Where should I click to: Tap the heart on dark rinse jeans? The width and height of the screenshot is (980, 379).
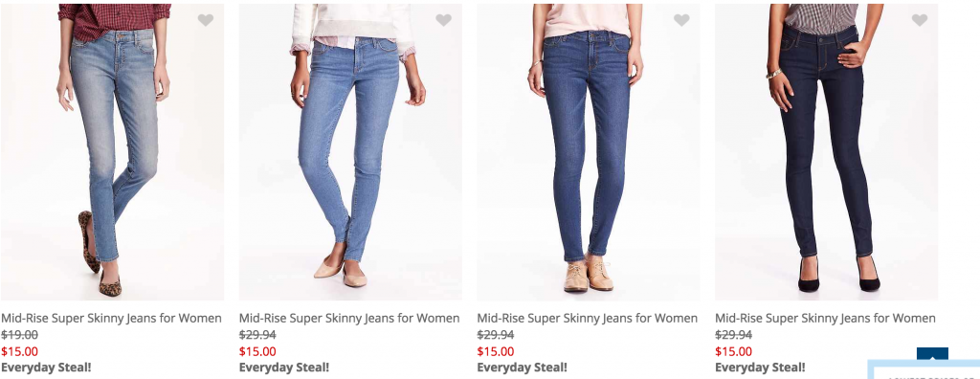pyautogui.click(x=920, y=20)
